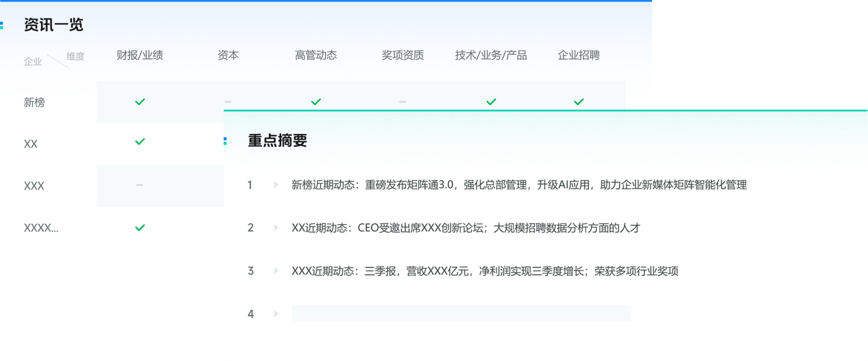The height and width of the screenshot is (361, 868).
Task: 切换新榜行奖项资质列的短横线状态
Action: point(403,101)
